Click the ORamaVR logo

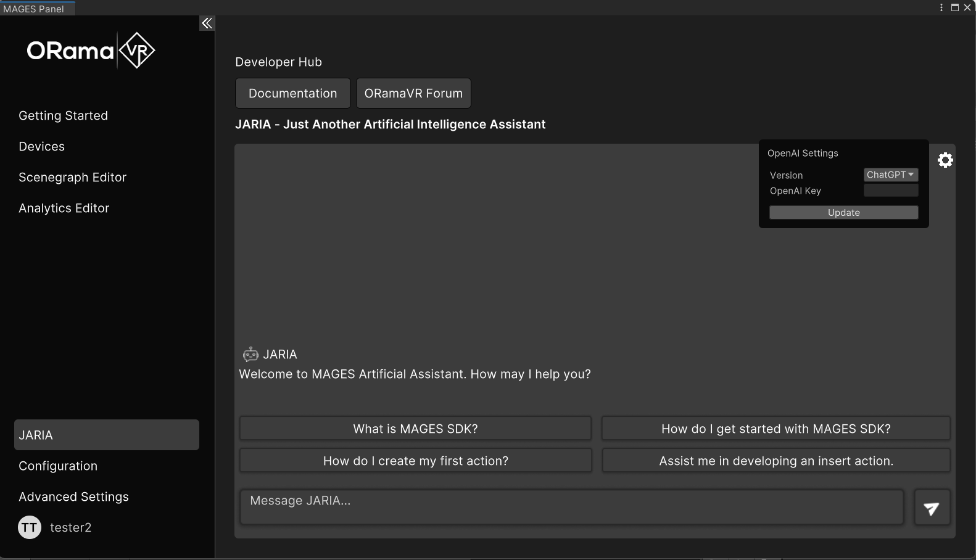click(91, 51)
